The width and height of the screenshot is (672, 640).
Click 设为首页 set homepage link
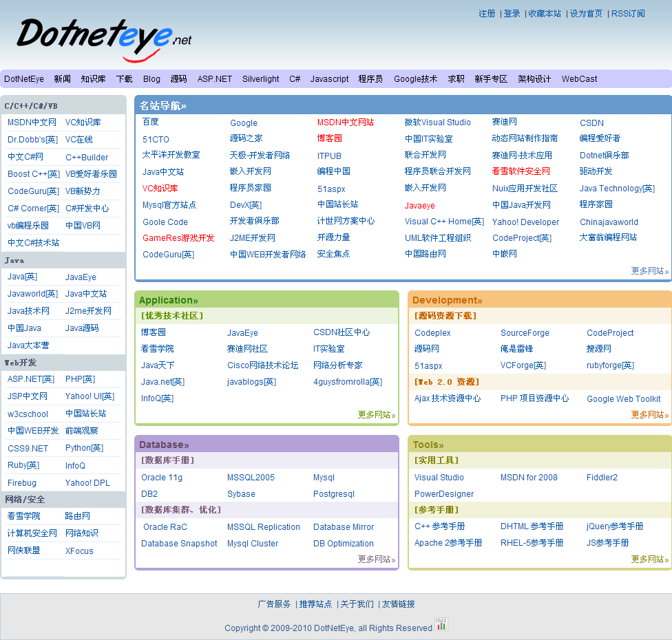pyautogui.click(x=586, y=14)
